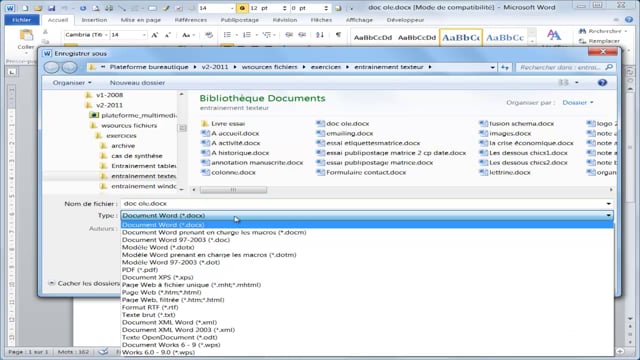Open the view options dropdown arrow in dialog

[x=577, y=83]
